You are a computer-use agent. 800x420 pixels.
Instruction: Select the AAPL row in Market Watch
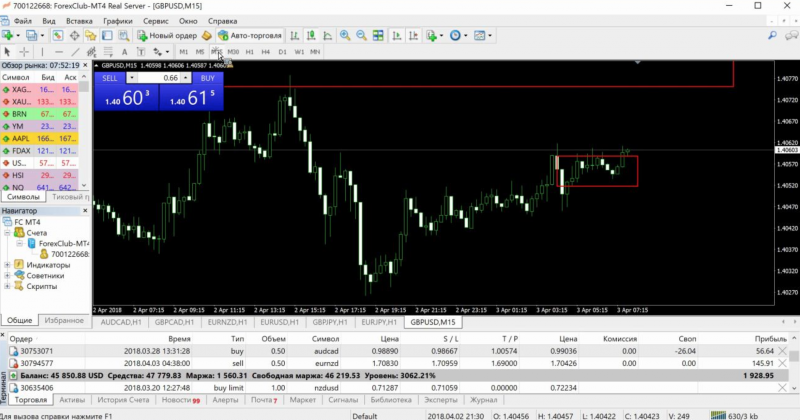[x=40, y=138]
